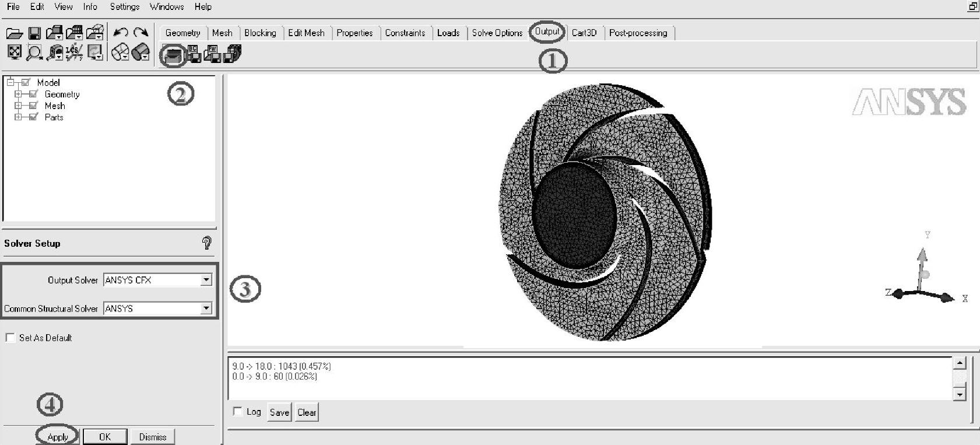Expand the Parts tree node
This screenshot has height=445, width=980.
[18, 117]
